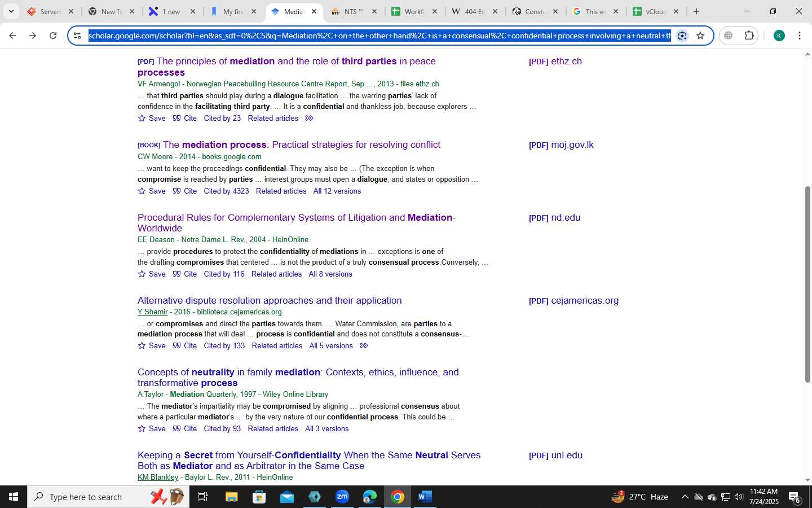
Task: Open the tab search dropdown
Action: coord(11,11)
